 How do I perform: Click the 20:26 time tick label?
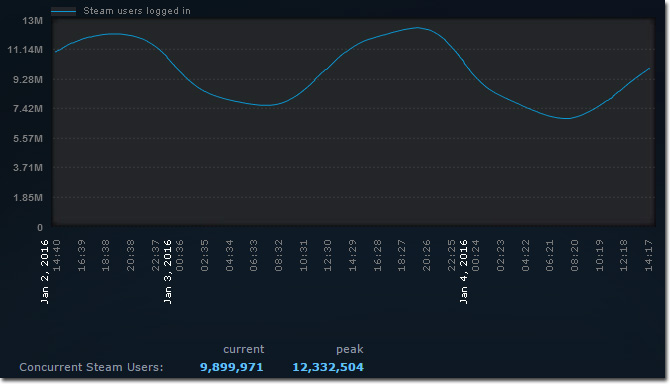click(426, 256)
